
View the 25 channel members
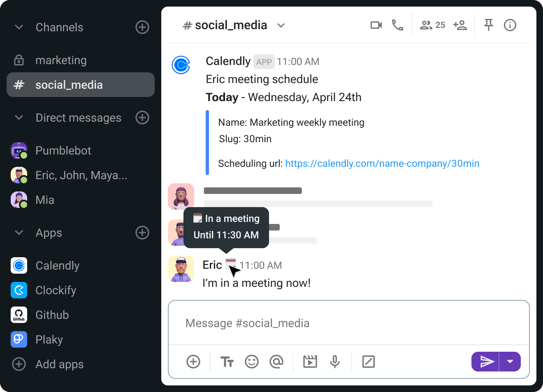(432, 25)
